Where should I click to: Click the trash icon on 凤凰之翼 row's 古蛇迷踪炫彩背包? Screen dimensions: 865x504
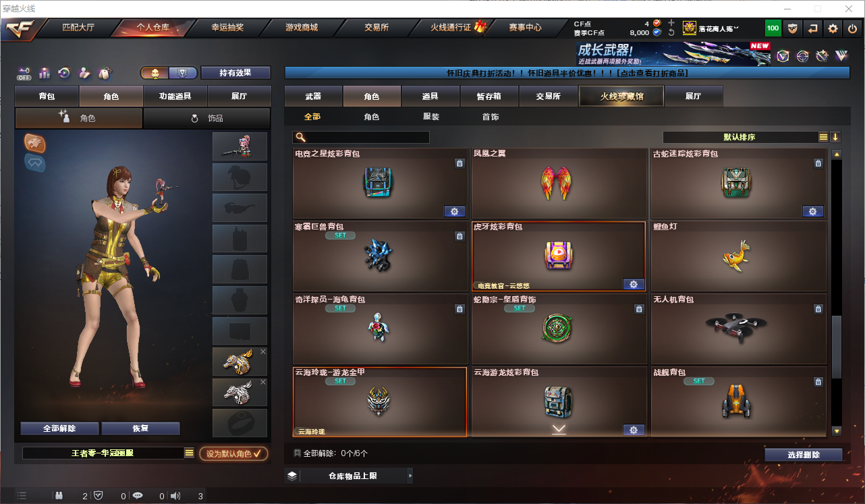point(818,163)
